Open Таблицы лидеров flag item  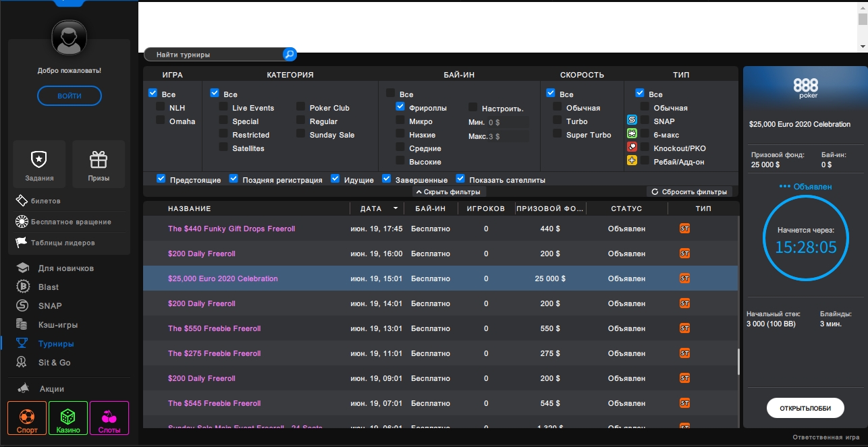55,243
